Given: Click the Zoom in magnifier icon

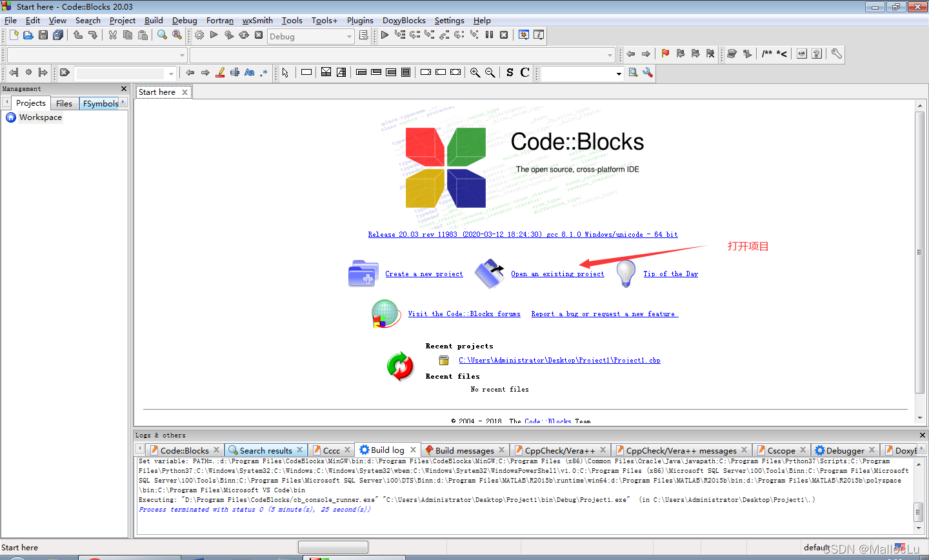Looking at the screenshot, I should click(x=475, y=73).
